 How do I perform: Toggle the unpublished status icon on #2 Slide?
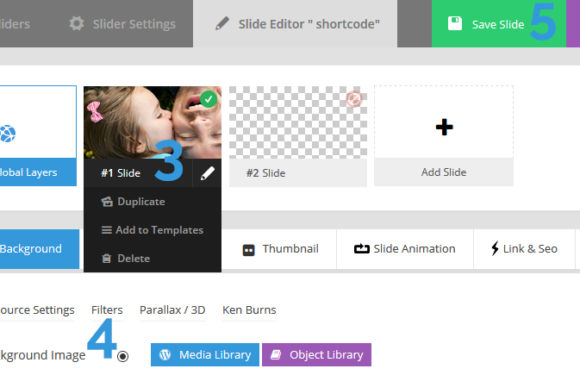point(354,99)
